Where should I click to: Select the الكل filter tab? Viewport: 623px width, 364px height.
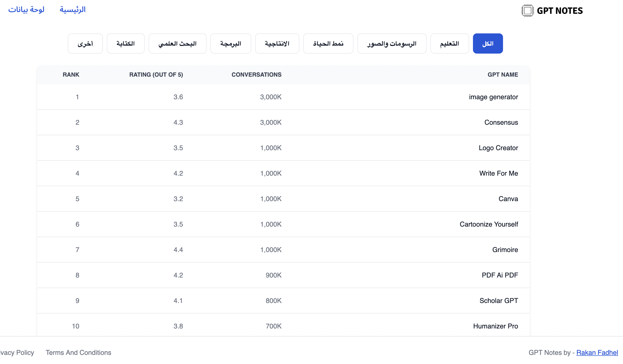click(x=488, y=43)
